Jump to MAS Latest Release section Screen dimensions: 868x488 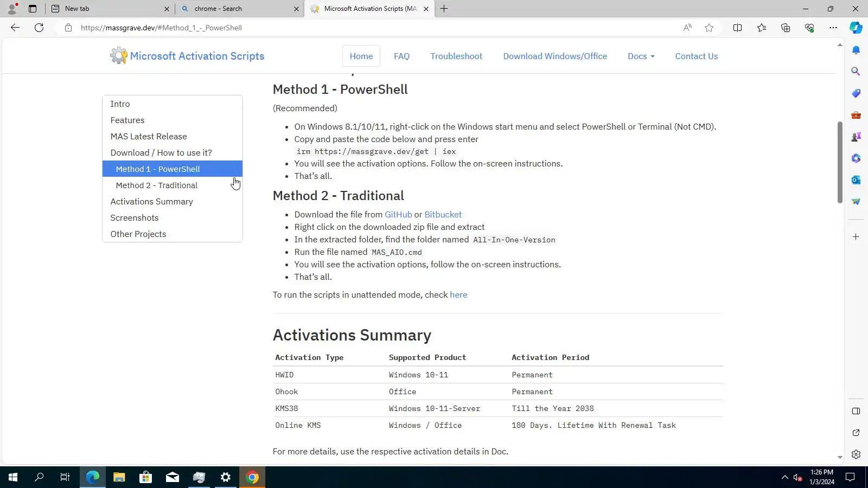(x=173, y=137)
